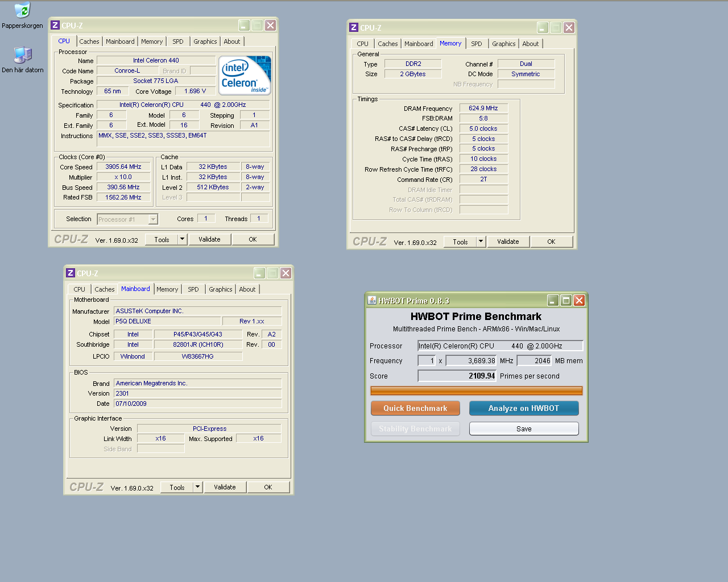Screen dimensions: 728x582
Task: Switch to CPU tab in Memory window
Action: pos(363,44)
